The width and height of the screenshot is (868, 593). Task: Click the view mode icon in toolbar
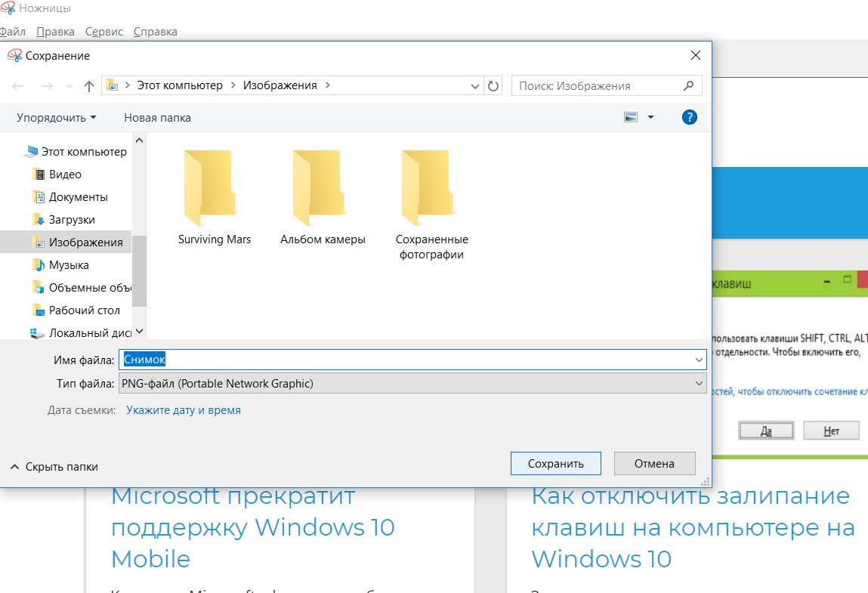click(x=631, y=117)
